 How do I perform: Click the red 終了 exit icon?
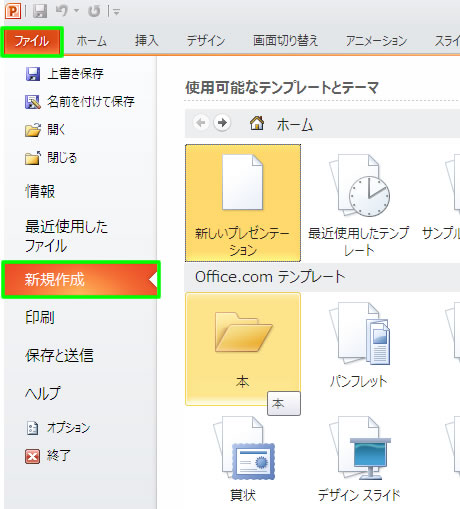32,456
